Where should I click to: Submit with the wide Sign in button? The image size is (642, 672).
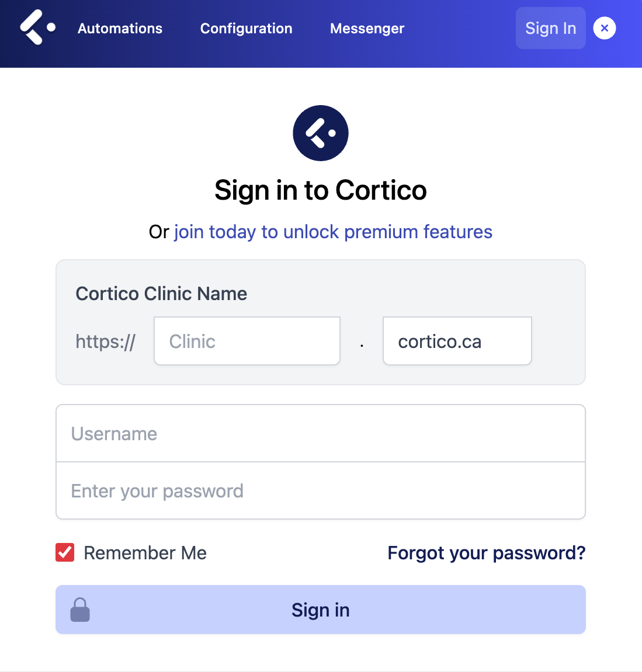pyautogui.click(x=321, y=610)
